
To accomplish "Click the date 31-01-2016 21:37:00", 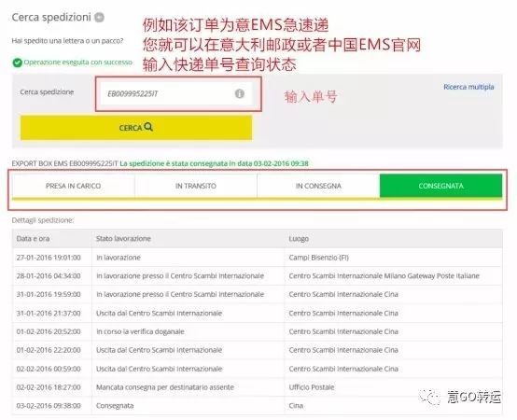I will 49,313.
